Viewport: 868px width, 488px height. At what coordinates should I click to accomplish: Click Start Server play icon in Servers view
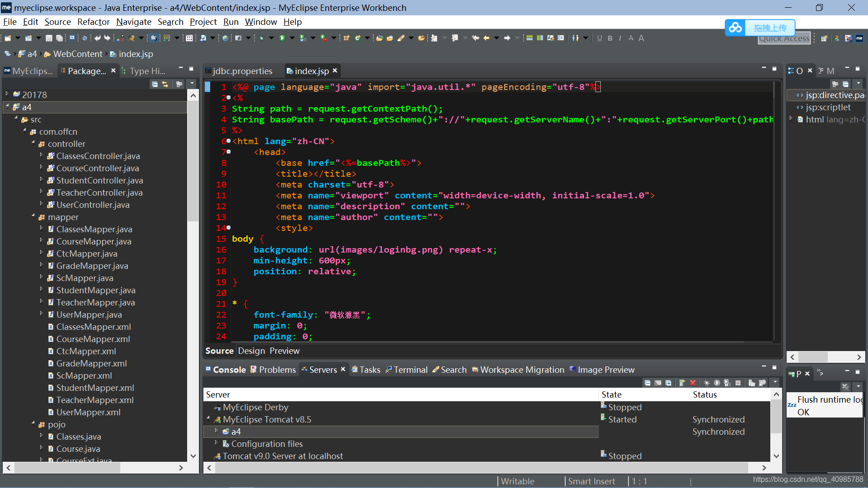click(717, 383)
